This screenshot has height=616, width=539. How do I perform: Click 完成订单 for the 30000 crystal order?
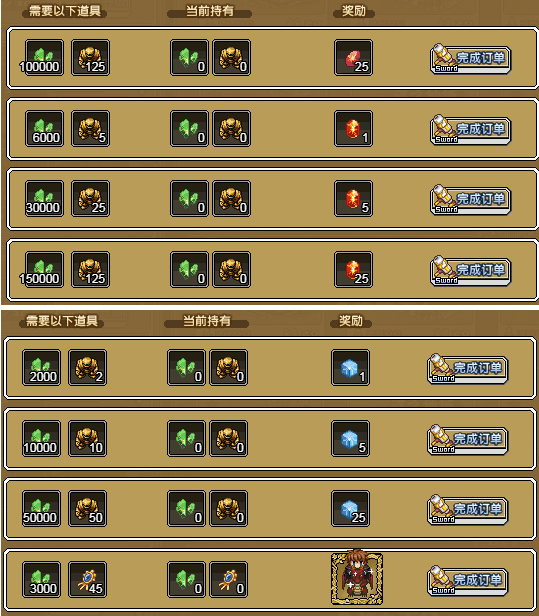coord(471,200)
